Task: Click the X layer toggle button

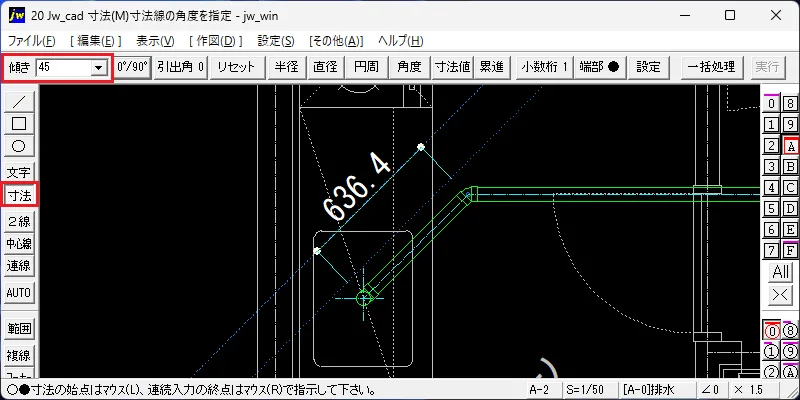Action: [x=781, y=294]
